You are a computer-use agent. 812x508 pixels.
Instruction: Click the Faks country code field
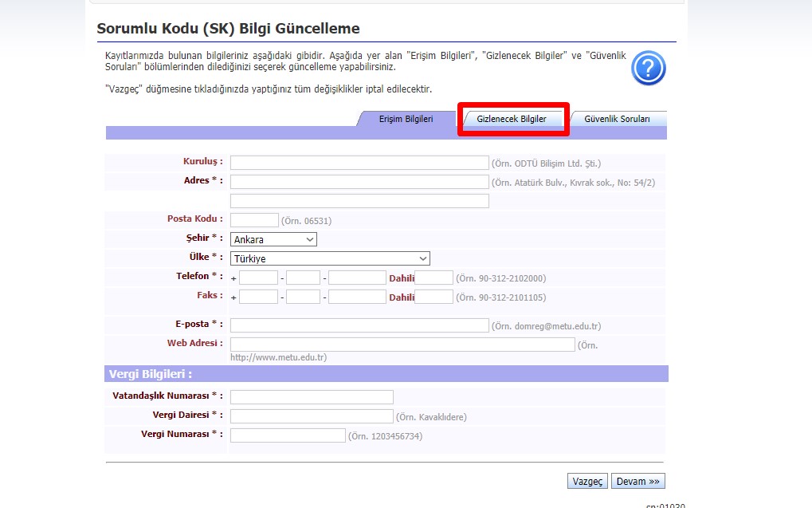(258, 297)
